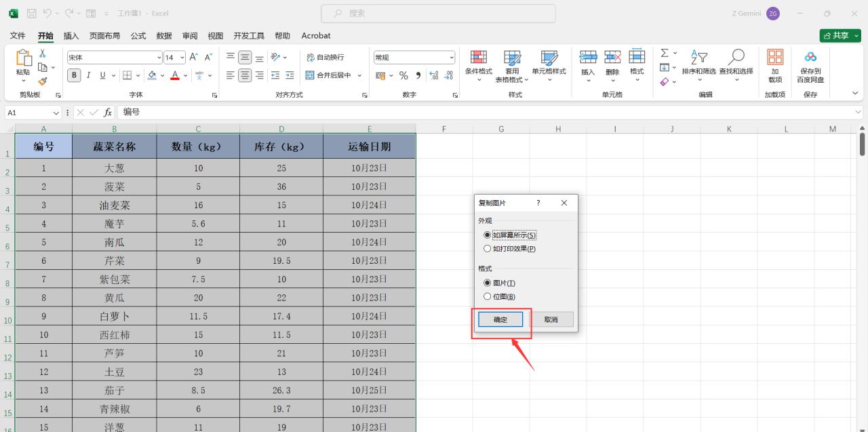Screen dimensions: 868x432
Task: Switch to the 数据 tab
Action: pyautogui.click(x=163, y=35)
